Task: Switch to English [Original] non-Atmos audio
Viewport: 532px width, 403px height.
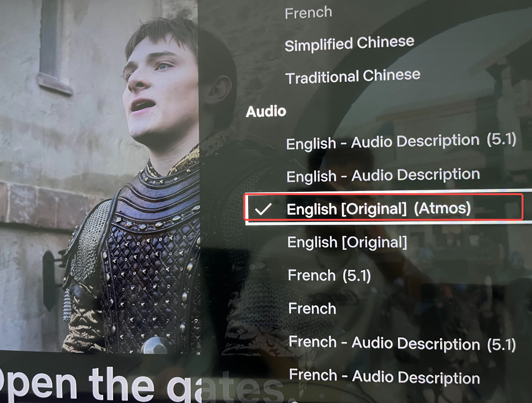Action: tap(347, 242)
